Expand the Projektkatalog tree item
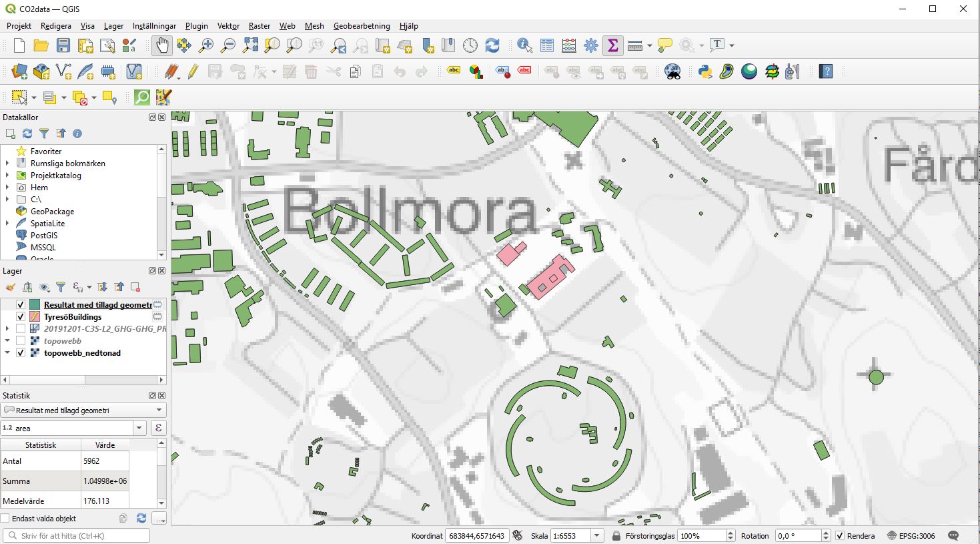The width and height of the screenshot is (980, 544). click(7, 176)
